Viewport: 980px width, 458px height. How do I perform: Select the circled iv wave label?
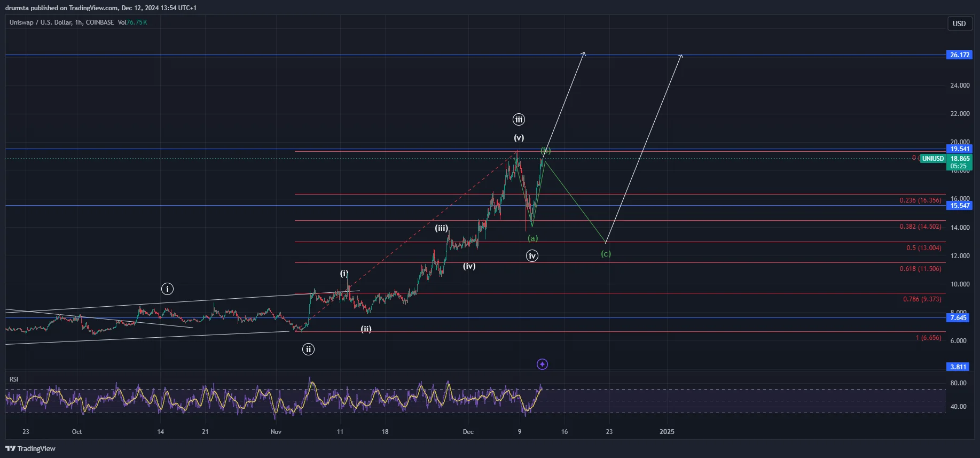point(532,255)
